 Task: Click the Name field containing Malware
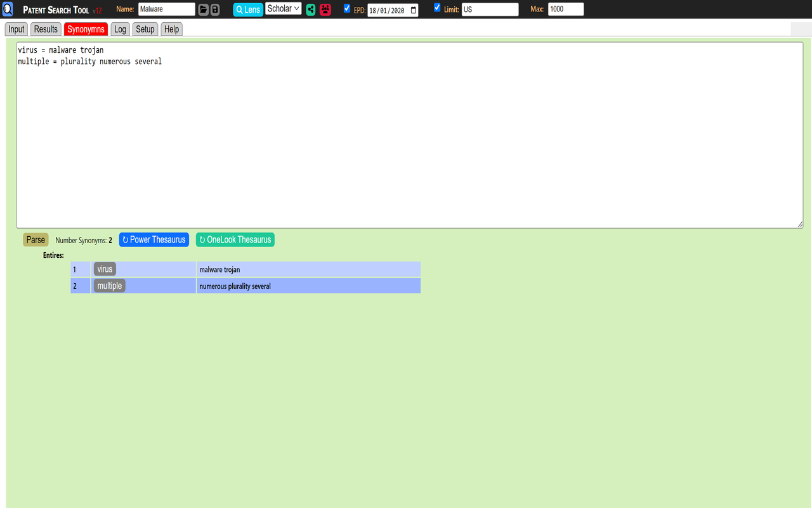point(167,10)
